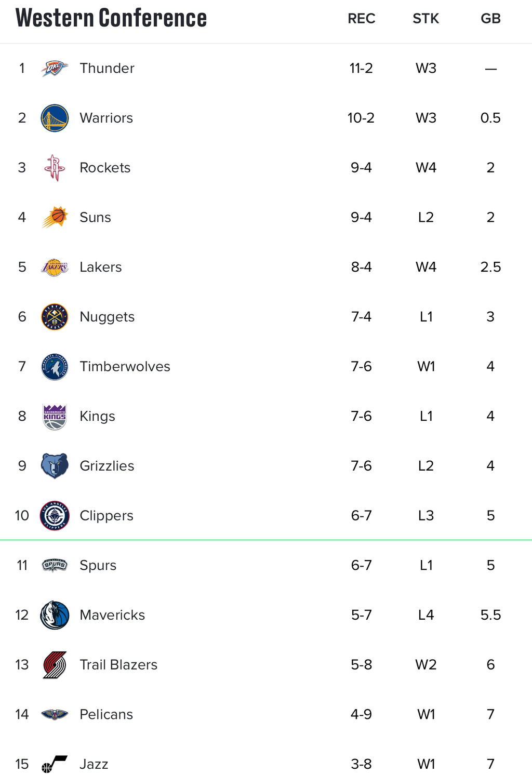The height and width of the screenshot is (775, 532).
Task: Select the Trail Blazers pinwheel logo
Action: tap(55, 665)
